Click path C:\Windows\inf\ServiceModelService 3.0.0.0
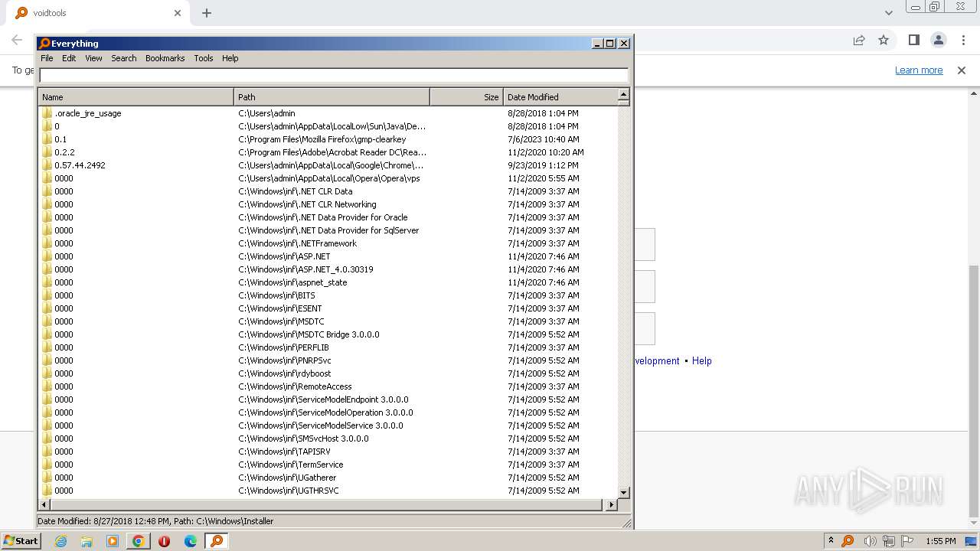980x551 pixels. [x=321, y=425]
